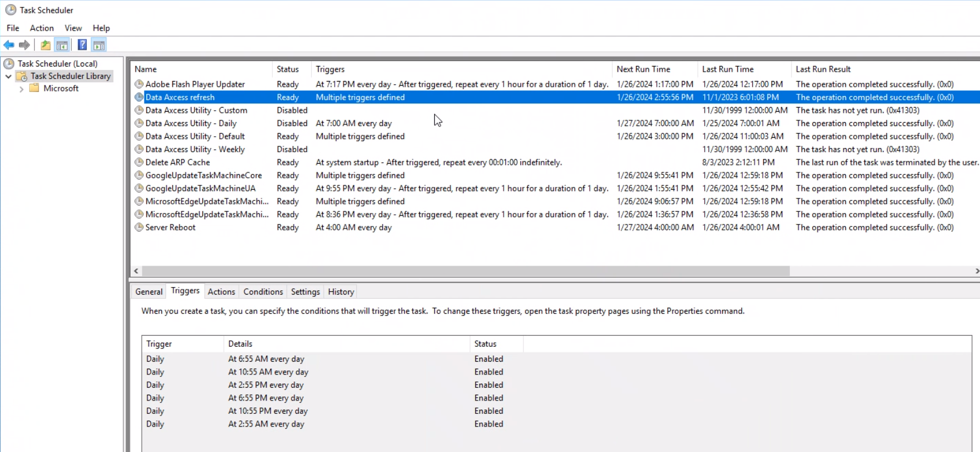Switch to the Conditions tab
The image size is (980, 452).
coord(263,292)
